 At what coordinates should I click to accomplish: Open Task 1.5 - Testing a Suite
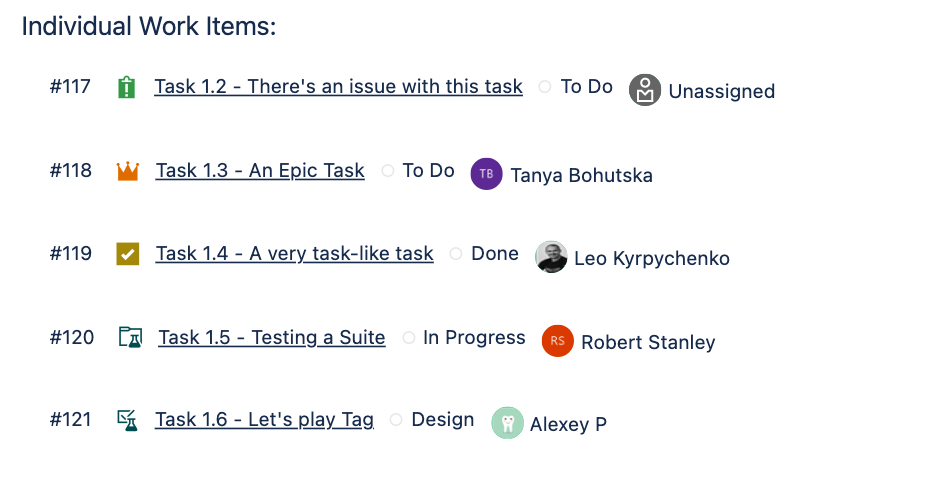click(x=271, y=338)
